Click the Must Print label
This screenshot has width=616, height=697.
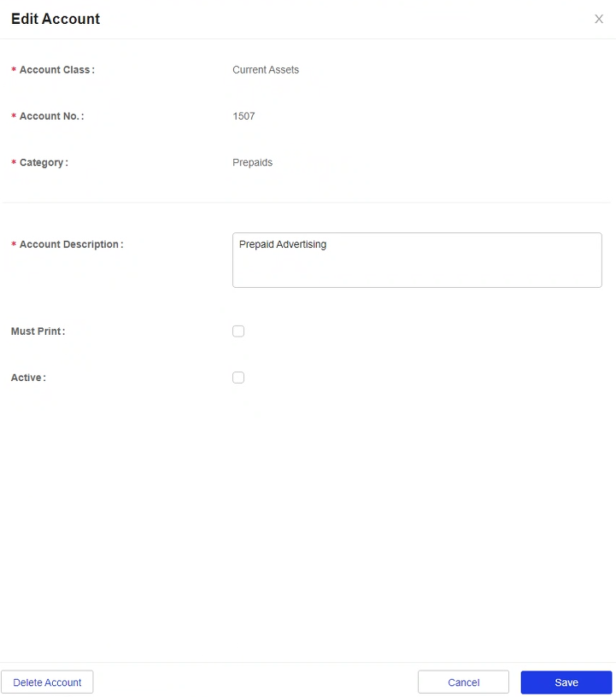[38, 331]
